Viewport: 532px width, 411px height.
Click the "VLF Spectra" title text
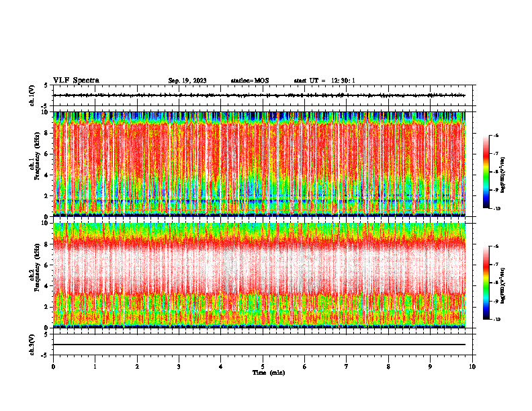click(76, 81)
